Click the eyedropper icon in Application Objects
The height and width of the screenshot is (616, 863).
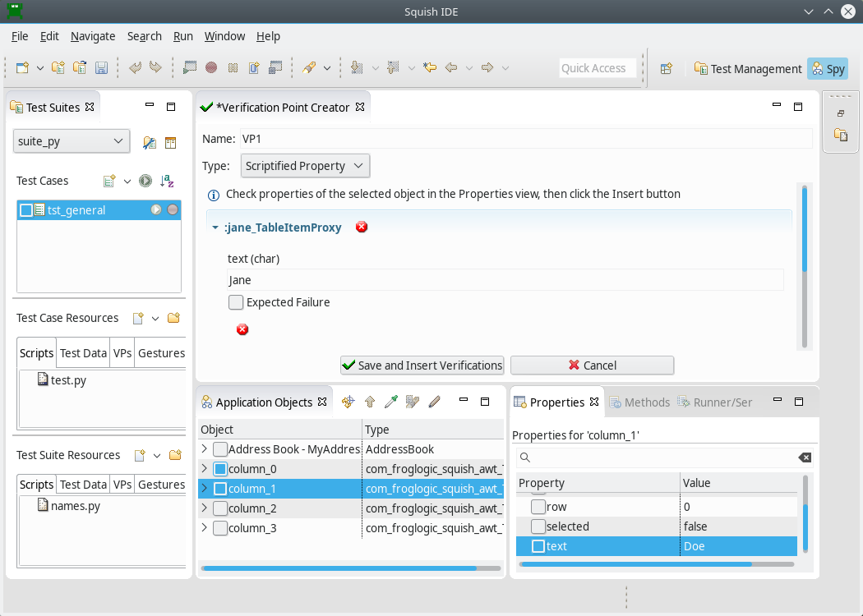click(x=391, y=402)
